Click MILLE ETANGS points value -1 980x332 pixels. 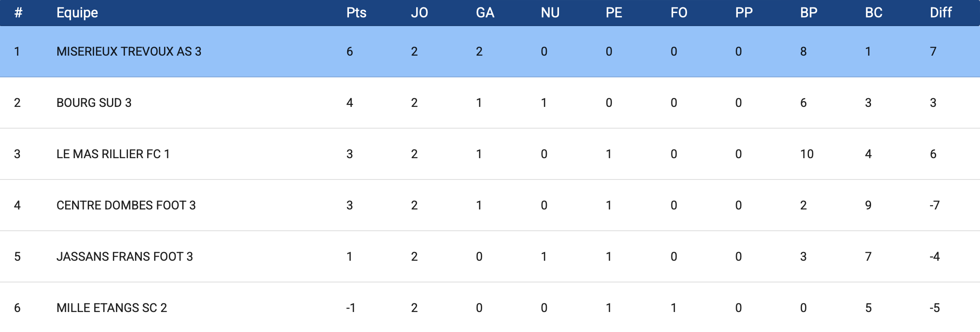click(351, 308)
